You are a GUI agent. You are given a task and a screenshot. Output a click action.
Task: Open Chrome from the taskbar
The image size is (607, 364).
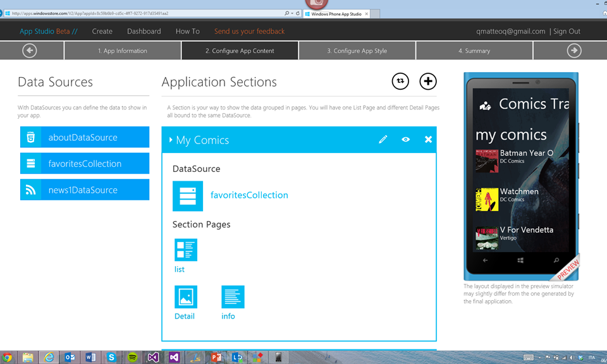point(8,357)
